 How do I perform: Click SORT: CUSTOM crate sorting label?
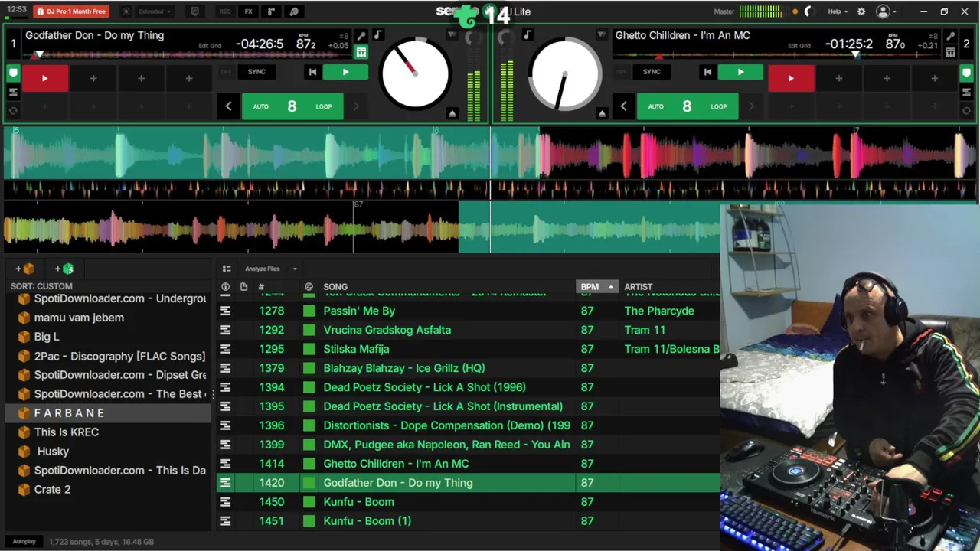pos(41,286)
